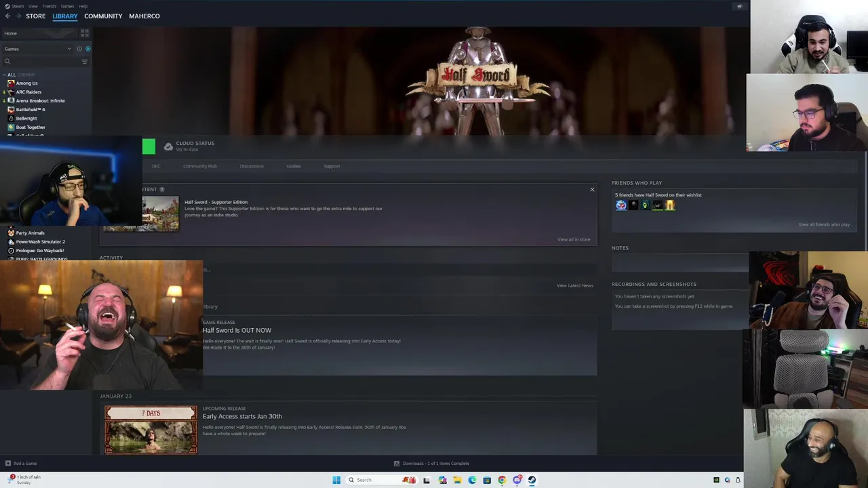Open the DLC tab
868x488 pixels.
tap(156, 166)
